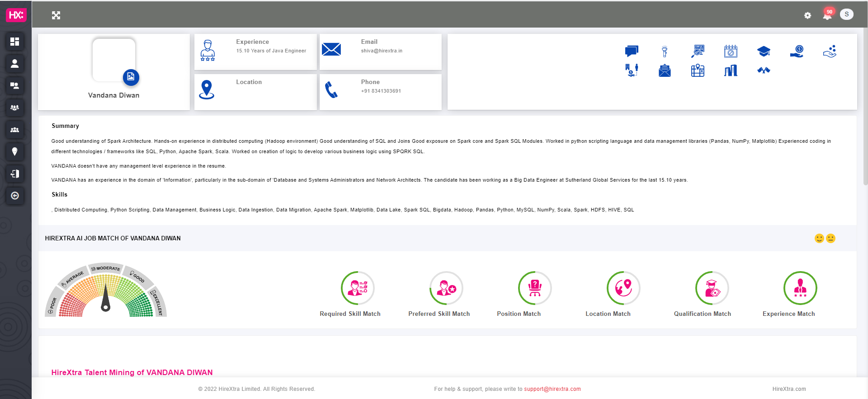This screenshot has width=868, height=399.
Task: Open the support@hirextra.com email link
Action: click(552, 389)
